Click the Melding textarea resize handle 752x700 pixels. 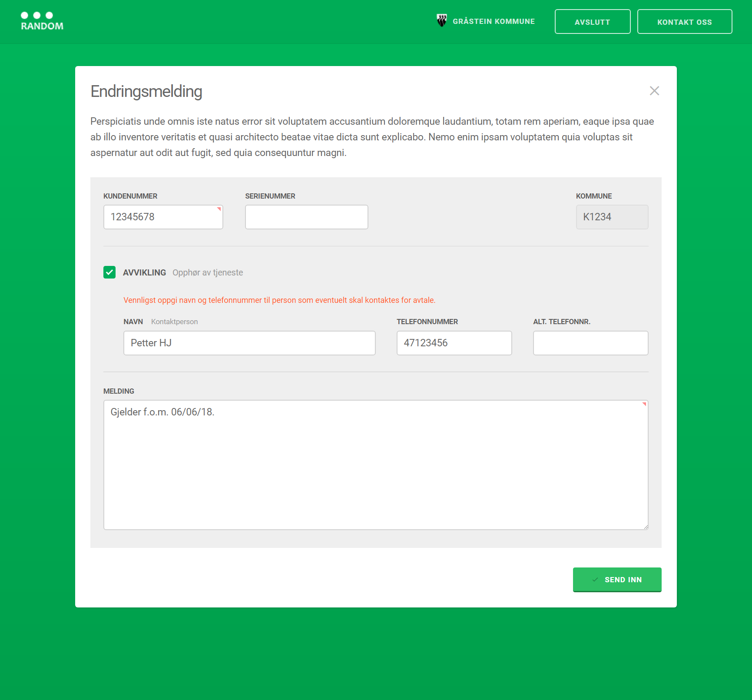click(646, 527)
